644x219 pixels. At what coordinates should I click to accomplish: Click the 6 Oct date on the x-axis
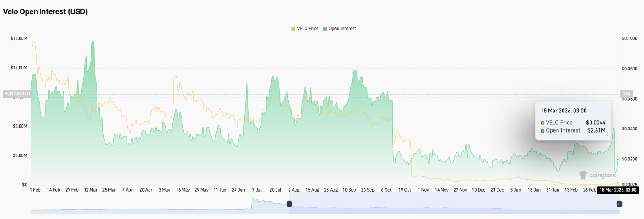point(386,190)
